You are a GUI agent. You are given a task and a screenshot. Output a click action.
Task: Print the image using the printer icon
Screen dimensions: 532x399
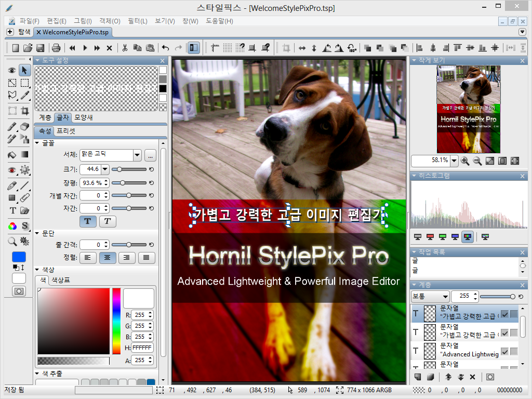[x=56, y=48]
